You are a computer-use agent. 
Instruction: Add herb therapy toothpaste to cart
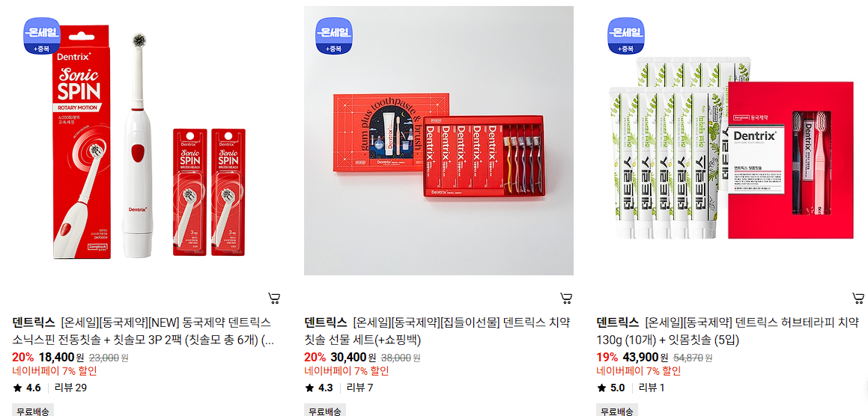(x=858, y=299)
